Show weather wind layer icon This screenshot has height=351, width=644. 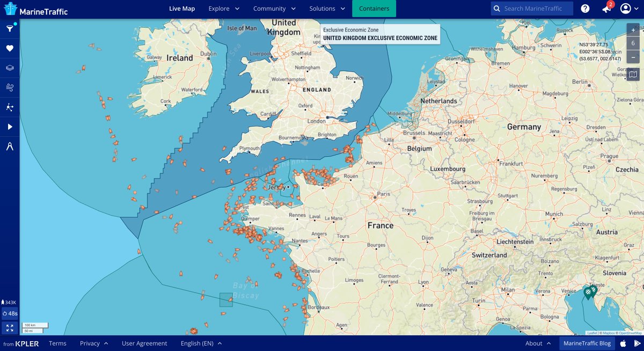click(x=10, y=87)
